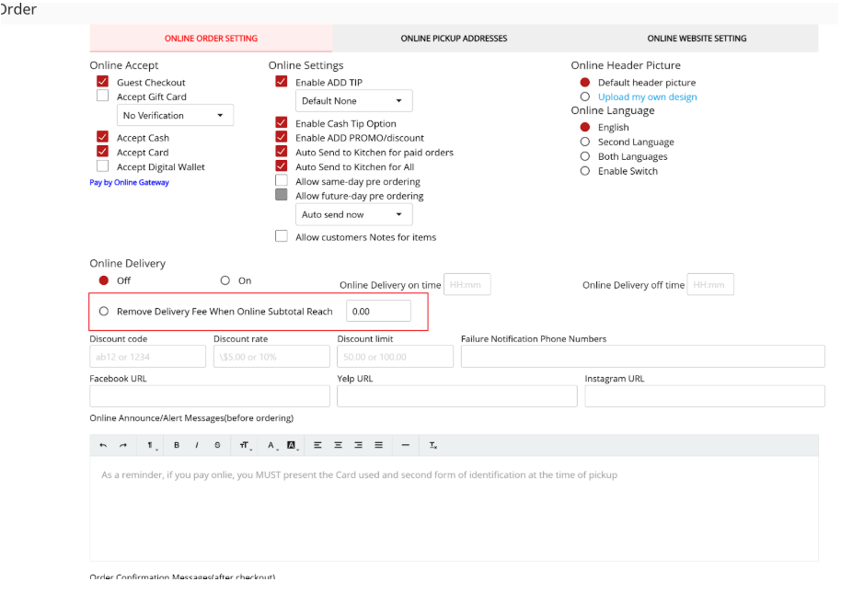Insert horizontal line in editor

click(406, 445)
